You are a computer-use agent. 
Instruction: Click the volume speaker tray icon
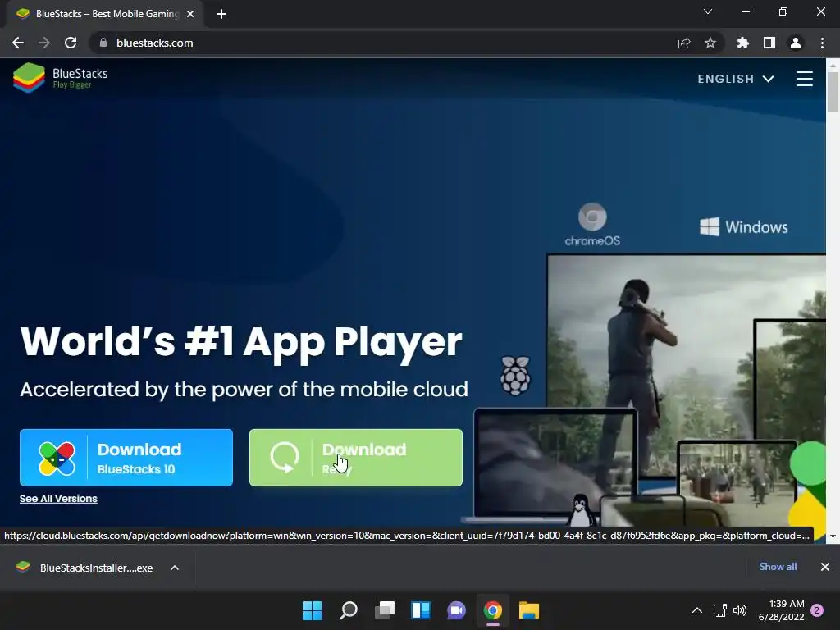coord(740,610)
